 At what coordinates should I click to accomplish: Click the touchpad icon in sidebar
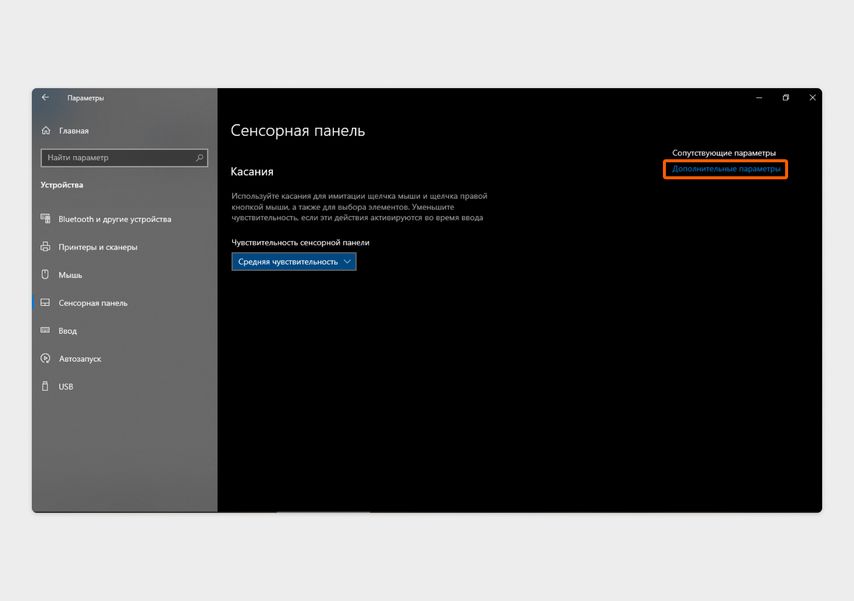point(46,302)
